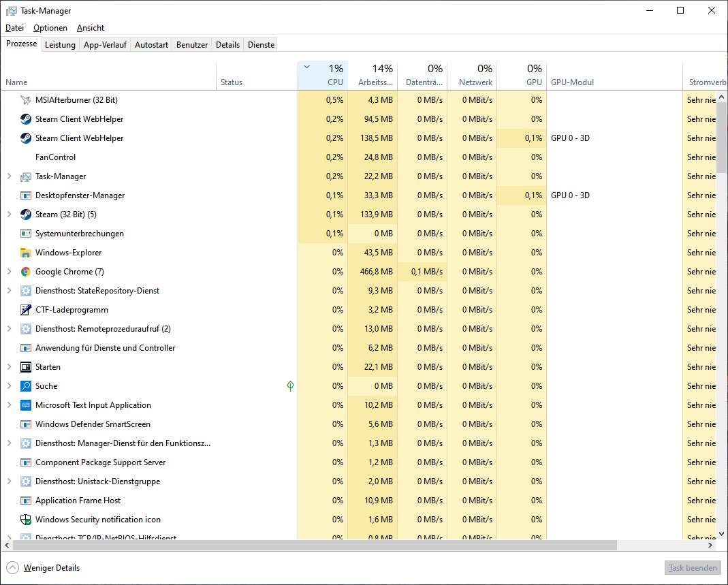The height and width of the screenshot is (585, 728).
Task: Click the Task beenden button
Action: pyautogui.click(x=693, y=568)
